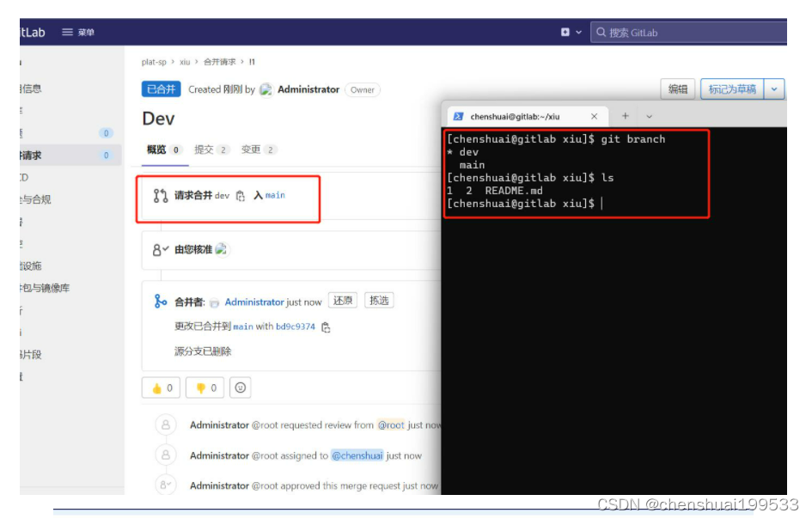Open Security and compliance sidebar item
The height and width of the screenshot is (519, 812).
35,199
